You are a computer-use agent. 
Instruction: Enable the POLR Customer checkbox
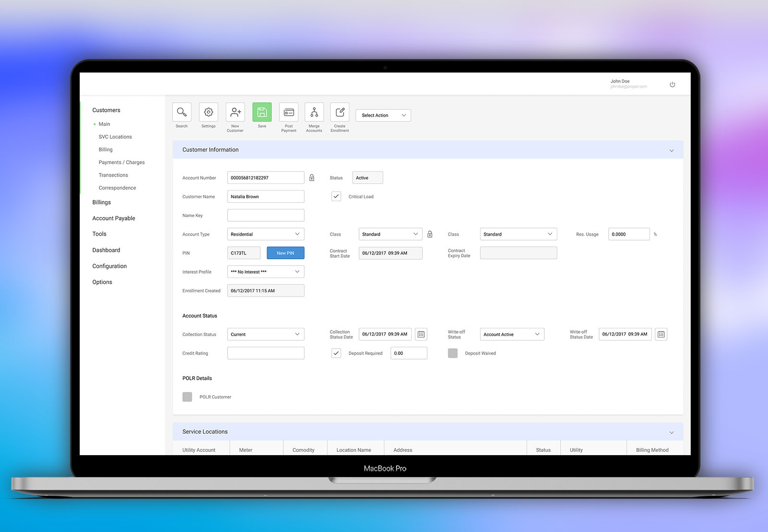click(x=187, y=397)
